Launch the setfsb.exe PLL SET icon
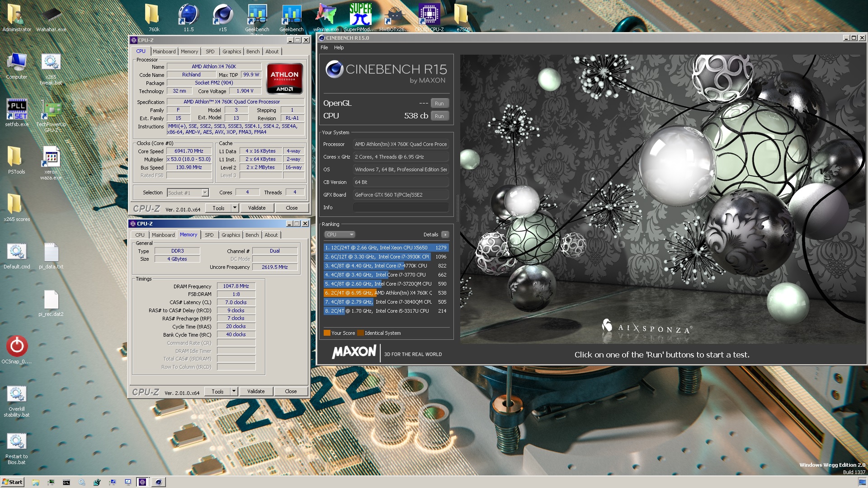This screenshot has width=868, height=488. tap(17, 113)
